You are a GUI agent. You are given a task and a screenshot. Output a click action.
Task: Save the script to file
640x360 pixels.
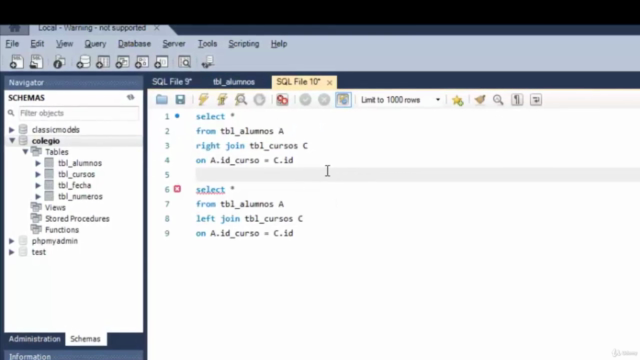180,100
